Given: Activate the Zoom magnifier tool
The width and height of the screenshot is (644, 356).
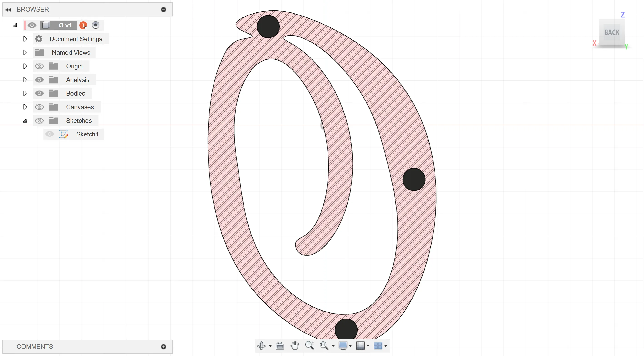Looking at the screenshot, I should click(x=309, y=346).
